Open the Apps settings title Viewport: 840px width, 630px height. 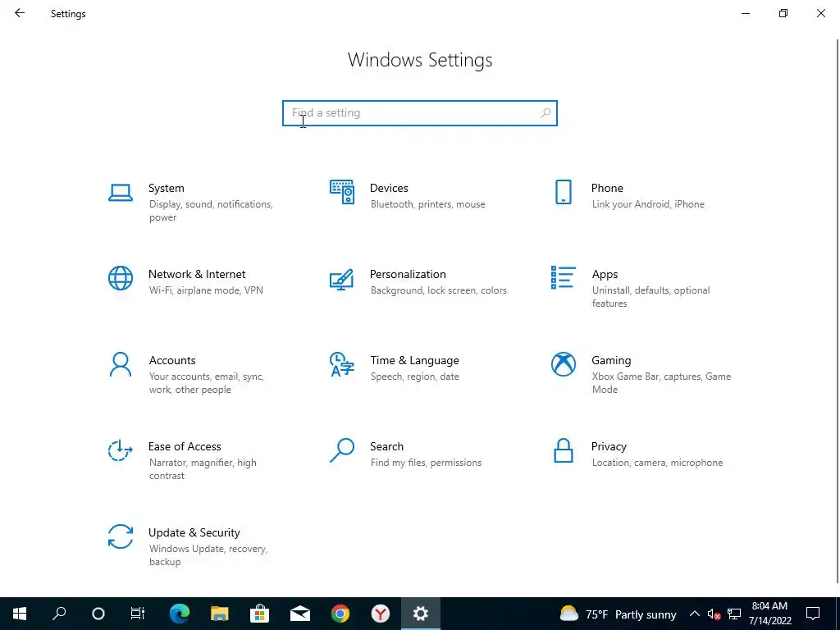(x=605, y=274)
